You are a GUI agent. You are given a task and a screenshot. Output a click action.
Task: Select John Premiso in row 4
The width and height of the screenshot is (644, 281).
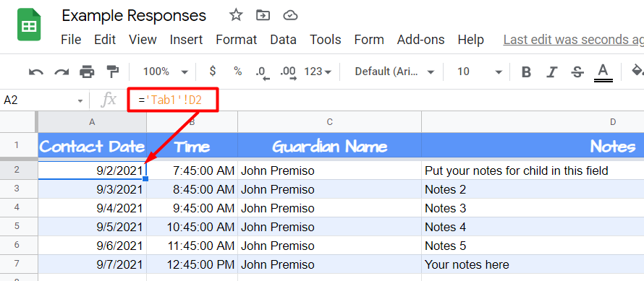pyautogui.click(x=329, y=208)
